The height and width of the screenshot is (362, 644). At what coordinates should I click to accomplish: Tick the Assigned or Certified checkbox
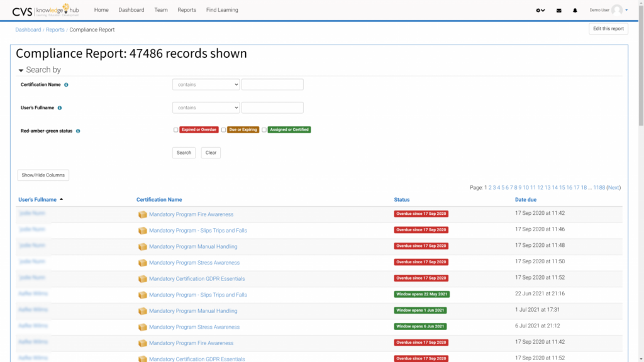tap(264, 130)
